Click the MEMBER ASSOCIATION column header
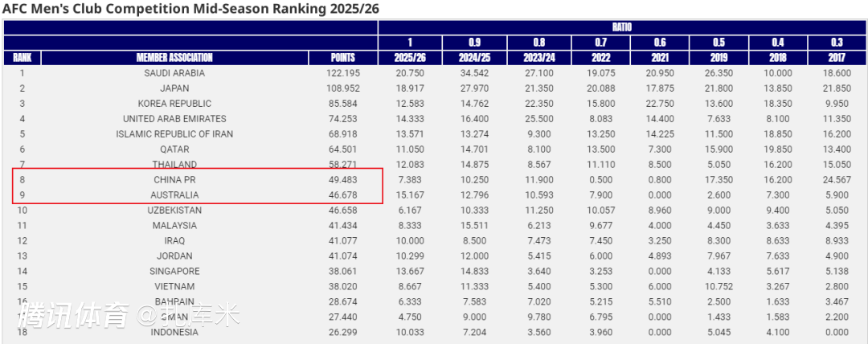This screenshot has height=344, width=868. tap(174, 57)
